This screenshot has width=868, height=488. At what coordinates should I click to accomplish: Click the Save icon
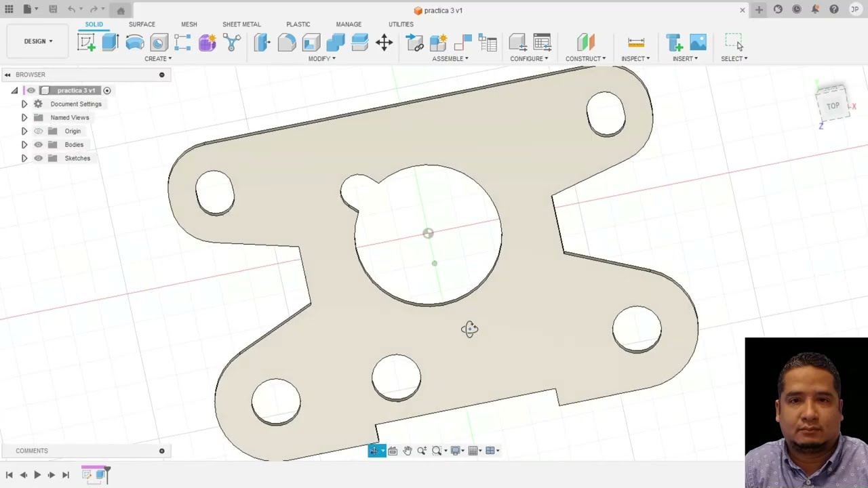[x=53, y=9]
